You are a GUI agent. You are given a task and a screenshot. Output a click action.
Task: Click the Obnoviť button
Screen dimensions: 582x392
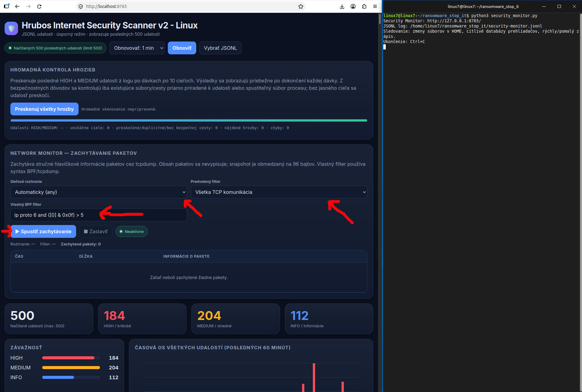click(182, 48)
